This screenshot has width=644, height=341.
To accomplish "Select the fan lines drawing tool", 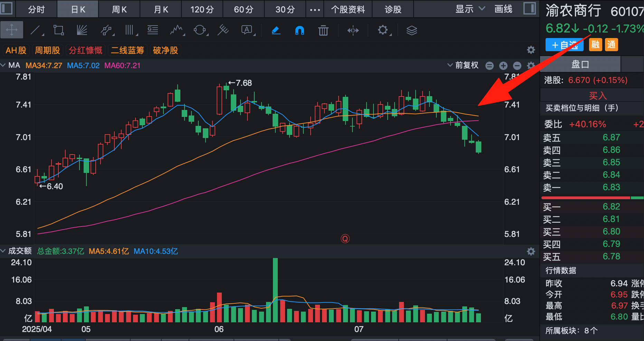I will pos(82,30).
